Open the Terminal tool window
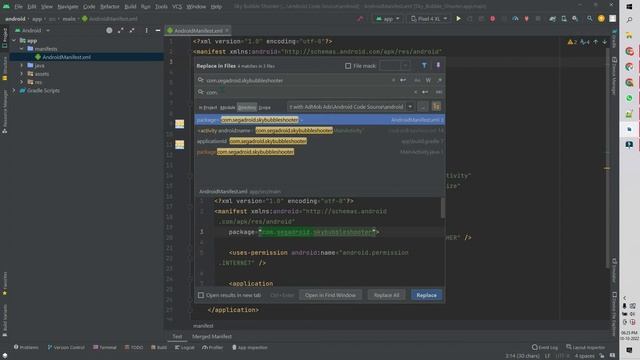This screenshot has height=360, width=640. point(105,348)
